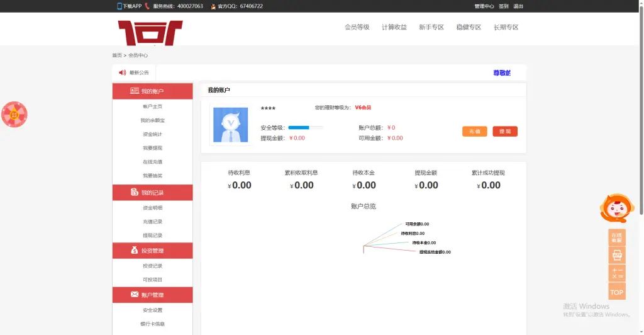Click the user avatar picture
This screenshot has height=335, width=644.
click(x=230, y=125)
